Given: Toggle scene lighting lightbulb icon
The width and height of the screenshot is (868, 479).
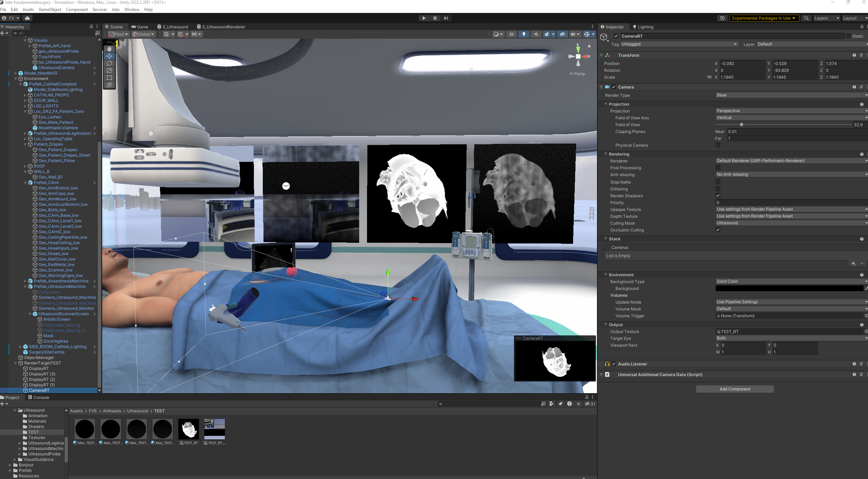Looking at the screenshot, I should click(x=524, y=34).
